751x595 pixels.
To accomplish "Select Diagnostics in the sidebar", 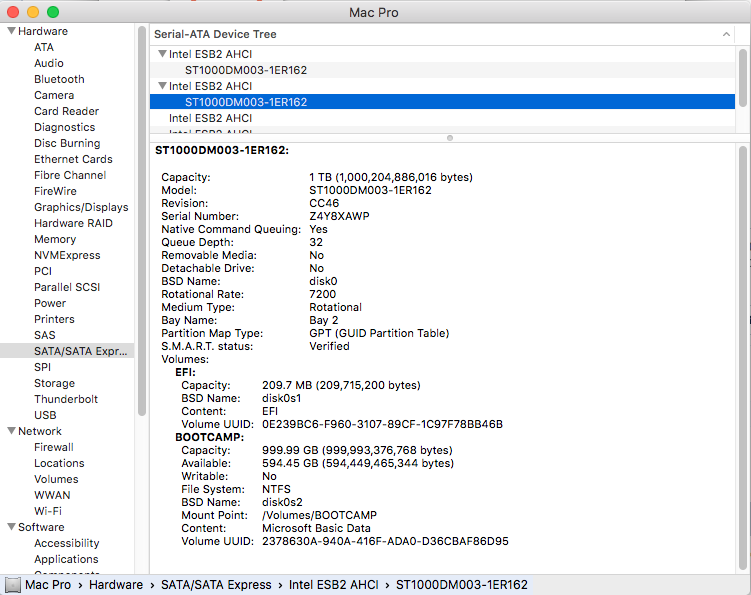I will tap(64, 127).
